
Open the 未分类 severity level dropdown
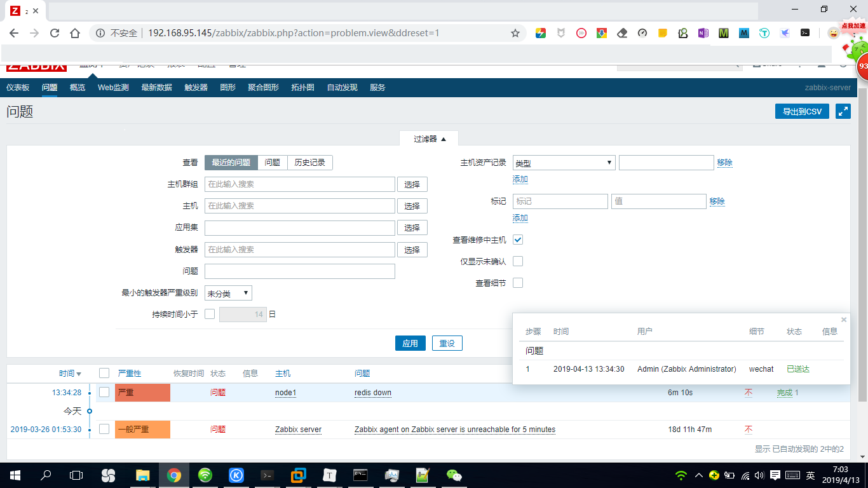coord(228,293)
